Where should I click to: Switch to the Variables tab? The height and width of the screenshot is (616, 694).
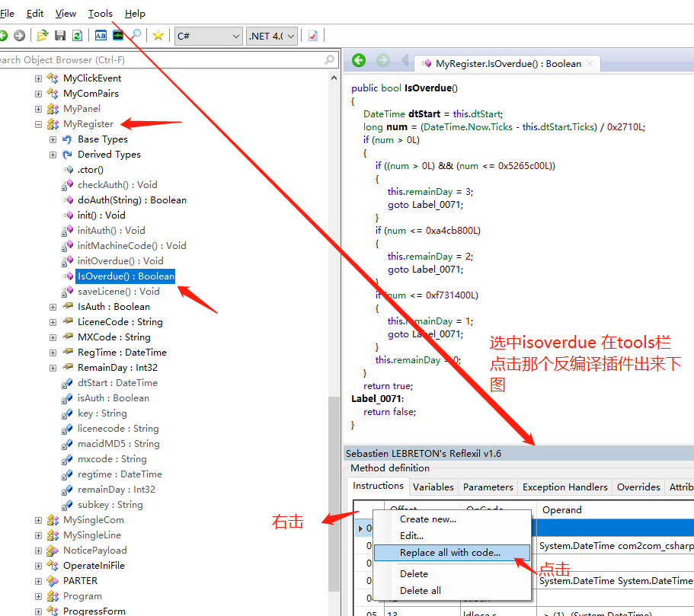coord(433,487)
